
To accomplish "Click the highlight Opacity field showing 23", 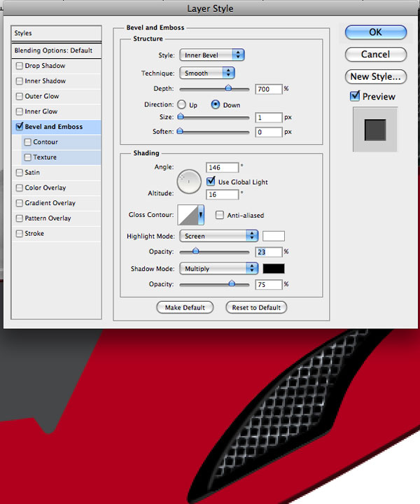I will tap(269, 252).
